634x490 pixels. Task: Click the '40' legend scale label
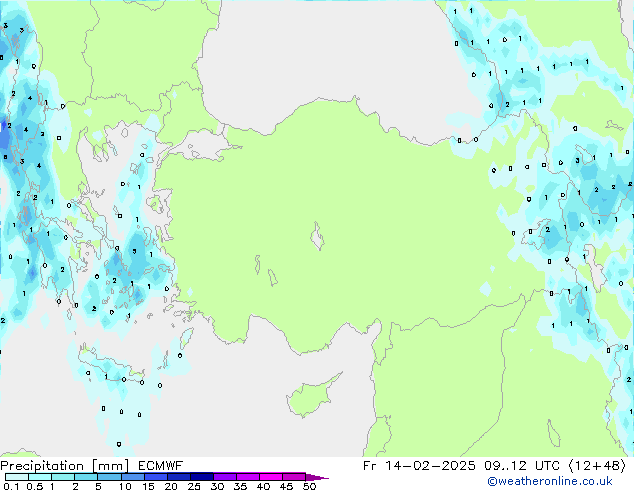(263, 486)
